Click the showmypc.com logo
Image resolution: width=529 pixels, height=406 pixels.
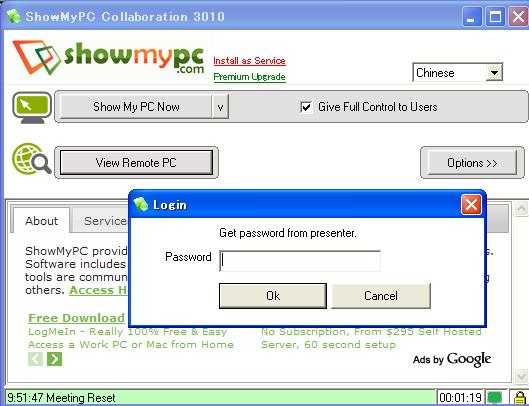(109, 57)
